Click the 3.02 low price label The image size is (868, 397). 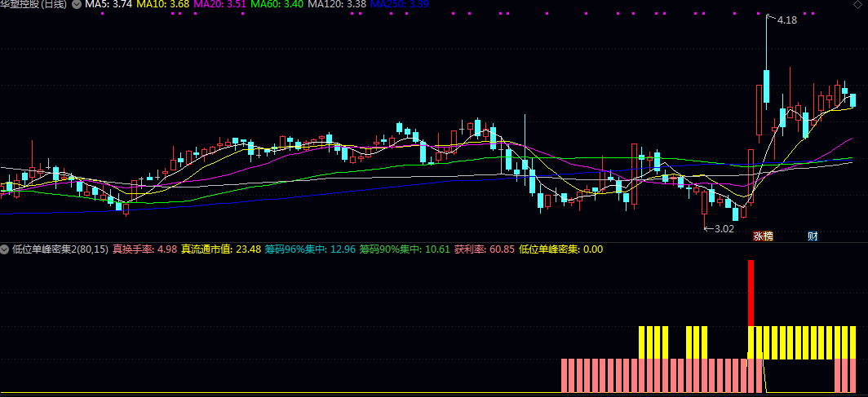coord(724,229)
